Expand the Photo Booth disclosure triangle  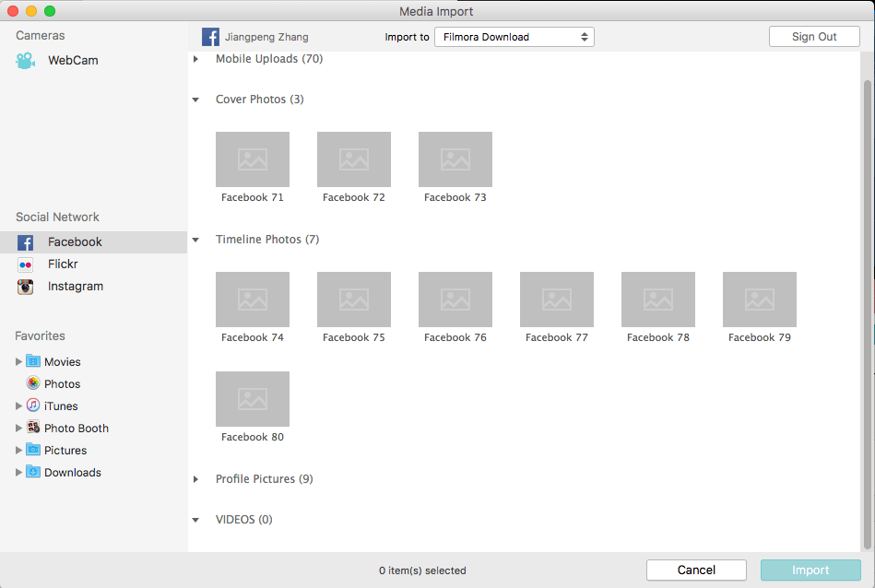tap(18, 428)
